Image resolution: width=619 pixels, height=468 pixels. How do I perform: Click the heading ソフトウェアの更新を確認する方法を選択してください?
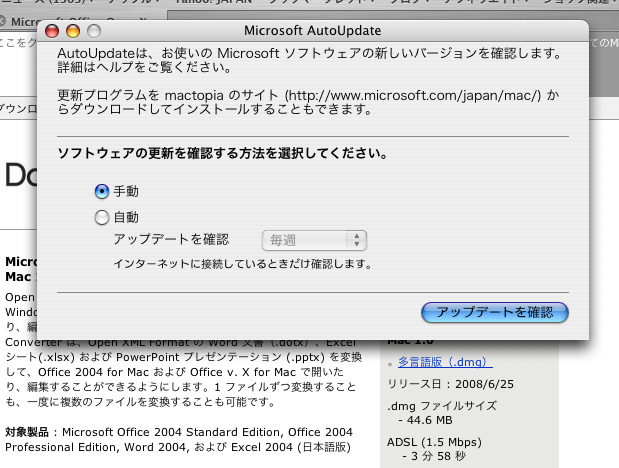point(222,153)
